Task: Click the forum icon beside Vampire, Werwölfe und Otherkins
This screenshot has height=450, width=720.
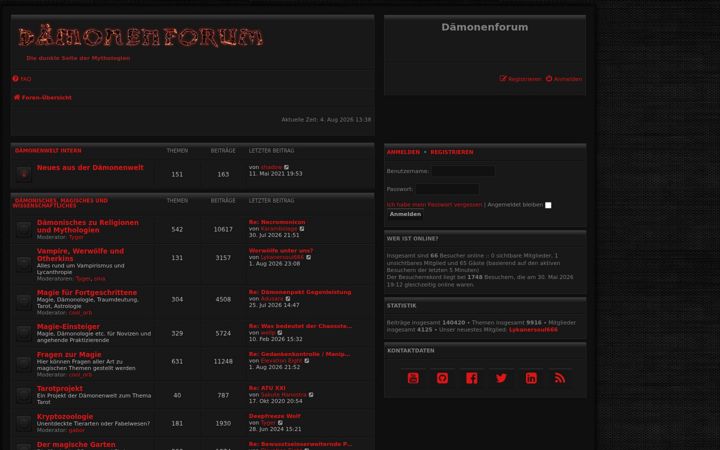Action: tap(24, 264)
